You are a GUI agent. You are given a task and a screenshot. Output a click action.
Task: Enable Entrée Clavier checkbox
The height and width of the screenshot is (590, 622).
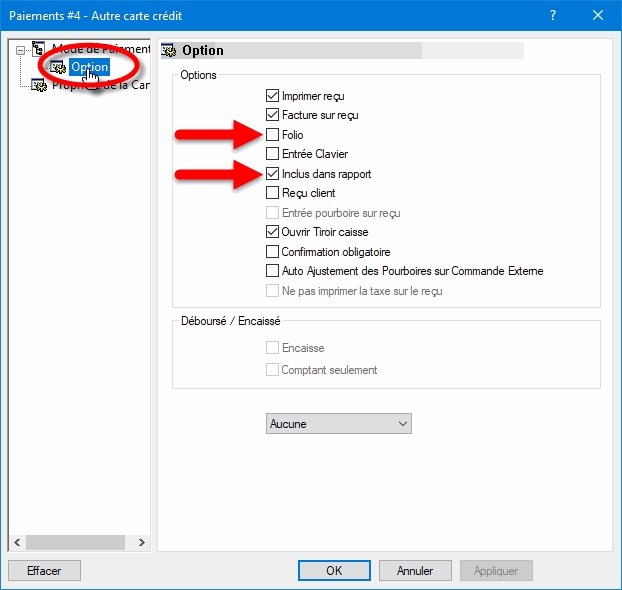[x=272, y=154]
